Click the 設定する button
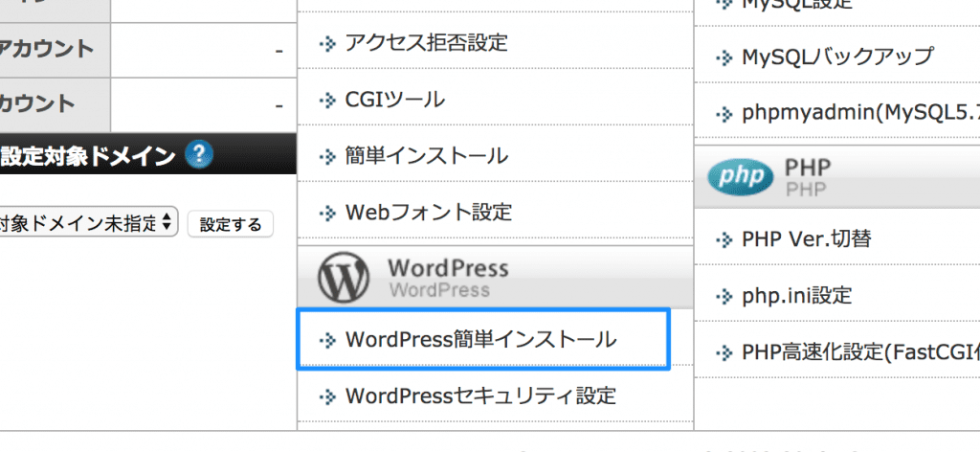 tap(231, 224)
